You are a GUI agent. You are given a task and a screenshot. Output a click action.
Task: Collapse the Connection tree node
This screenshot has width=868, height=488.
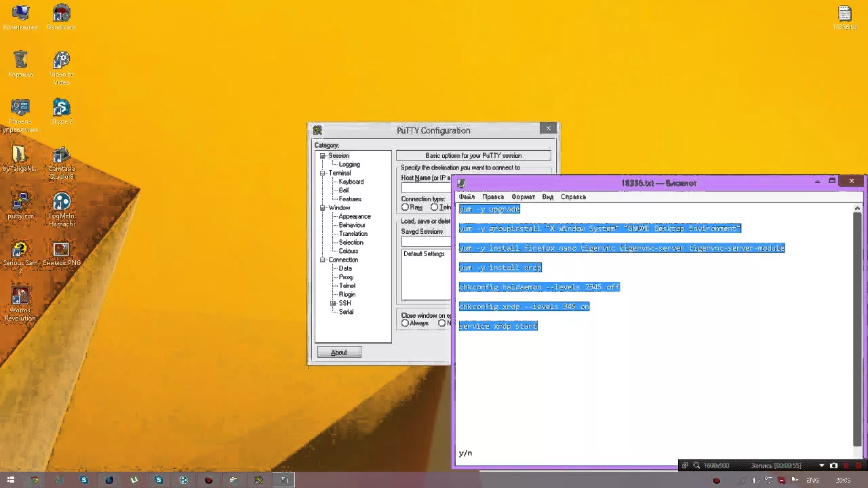(323, 260)
